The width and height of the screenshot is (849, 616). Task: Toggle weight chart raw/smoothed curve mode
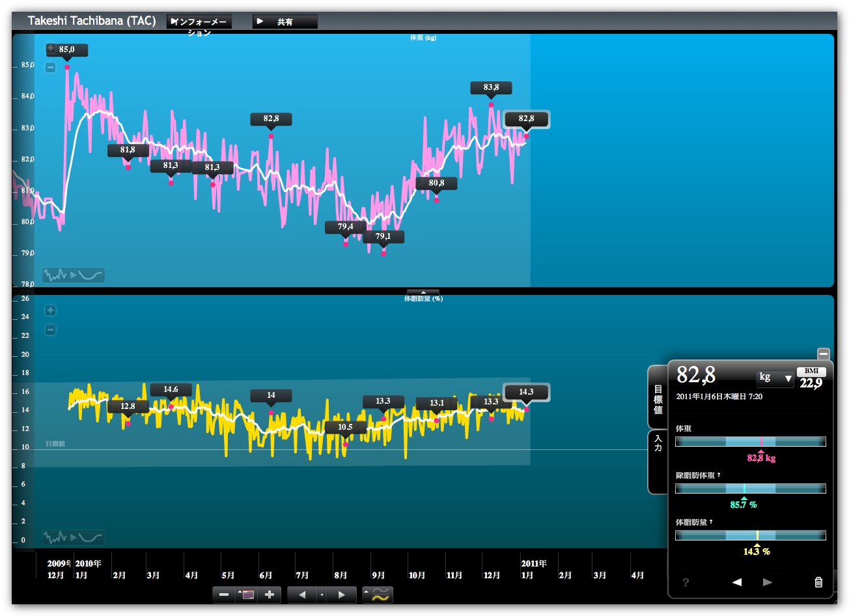pos(73,275)
